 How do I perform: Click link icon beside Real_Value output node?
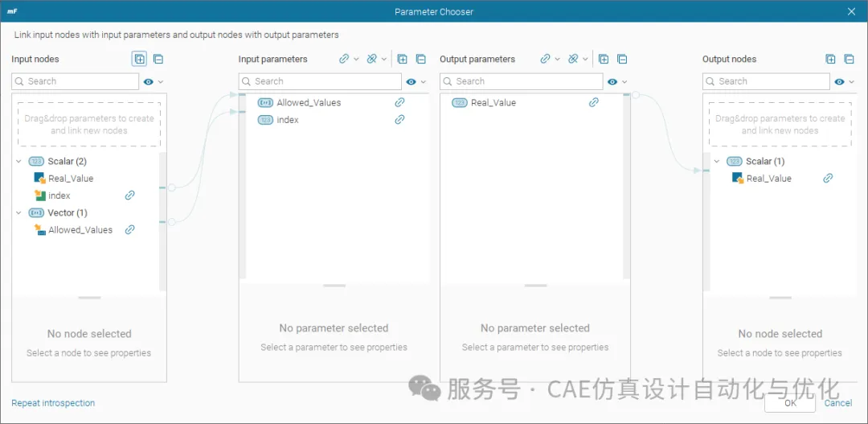point(828,178)
